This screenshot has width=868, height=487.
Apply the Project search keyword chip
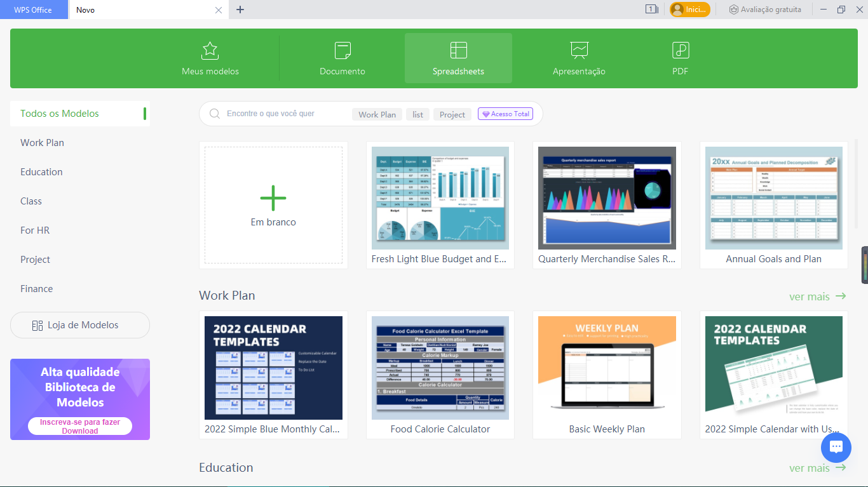tap(452, 114)
